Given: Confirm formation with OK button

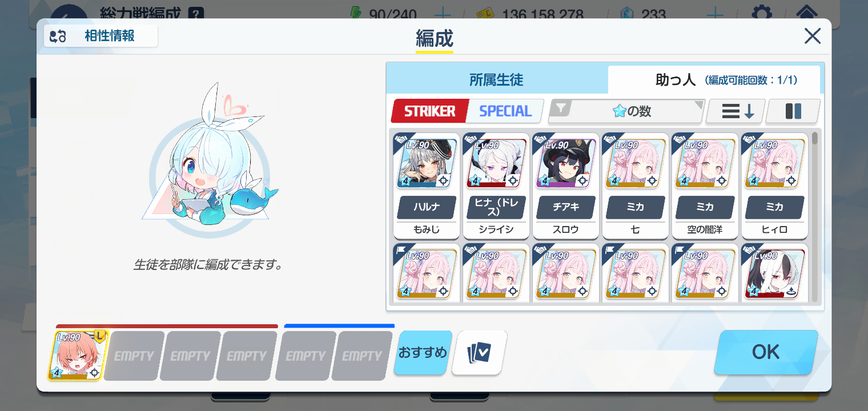Looking at the screenshot, I should point(766,352).
